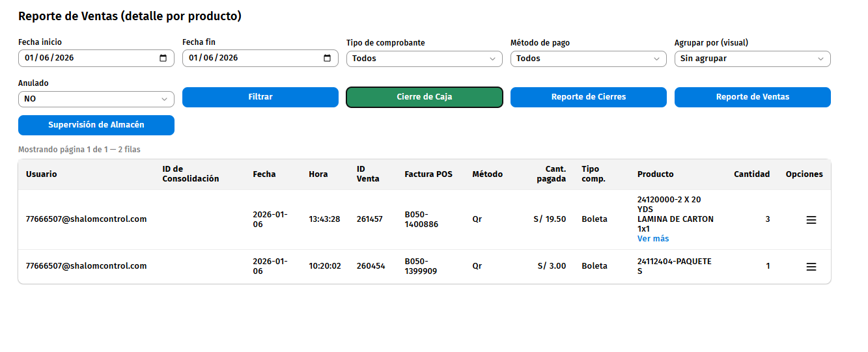Open Reporte de Cierres
The height and width of the screenshot is (352, 868).
(588, 97)
